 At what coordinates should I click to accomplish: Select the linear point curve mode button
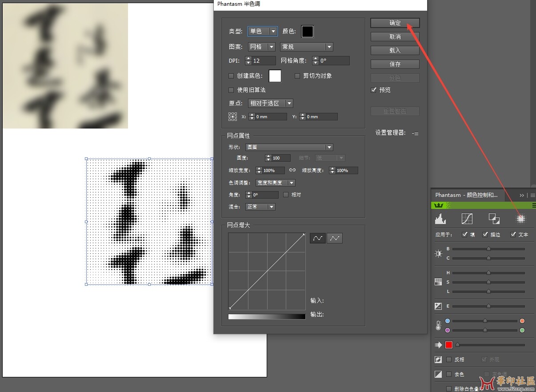pos(335,238)
